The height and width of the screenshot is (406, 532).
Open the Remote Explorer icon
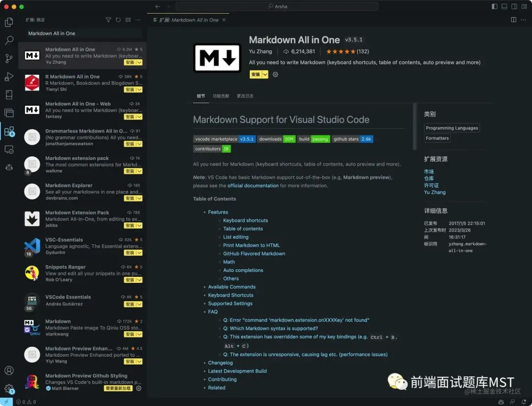pyautogui.click(x=9, y=149)
